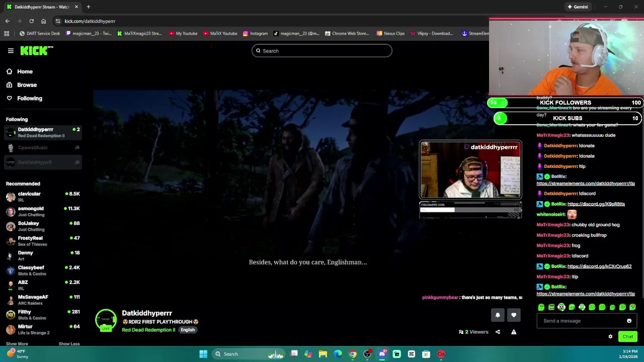Click the share stream icon

pos(498,332)
